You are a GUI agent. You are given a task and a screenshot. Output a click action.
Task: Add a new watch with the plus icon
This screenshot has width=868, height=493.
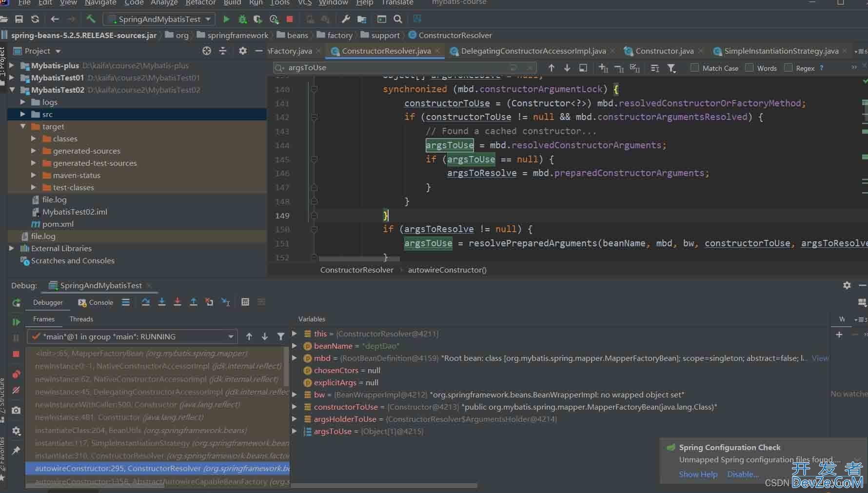[x=839, y=335]
